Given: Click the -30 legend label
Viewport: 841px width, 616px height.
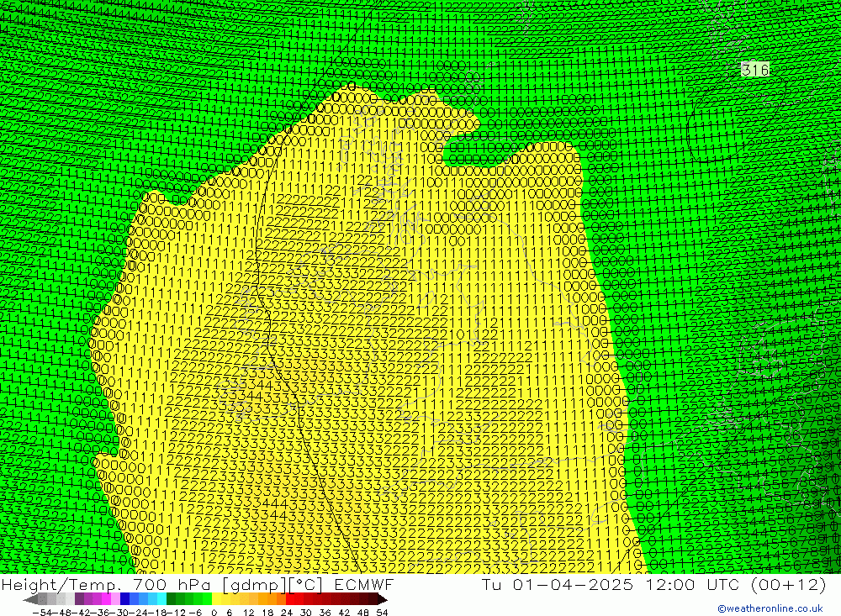Looking at the screenshot, I should pos(119,613).
